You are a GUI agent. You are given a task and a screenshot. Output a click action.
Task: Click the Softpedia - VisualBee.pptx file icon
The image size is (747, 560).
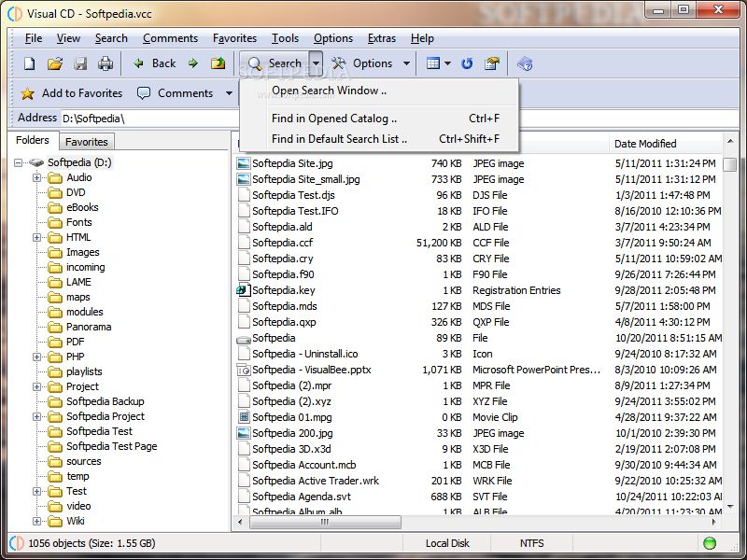[x=244, y=370]
